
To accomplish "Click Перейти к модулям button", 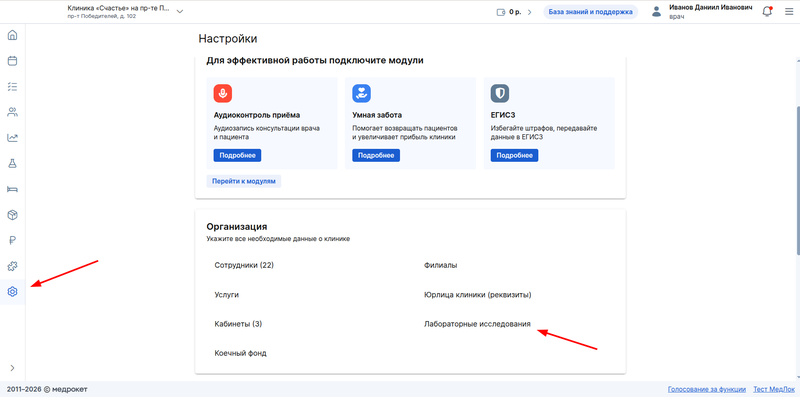I will click(x=244, y=181).
